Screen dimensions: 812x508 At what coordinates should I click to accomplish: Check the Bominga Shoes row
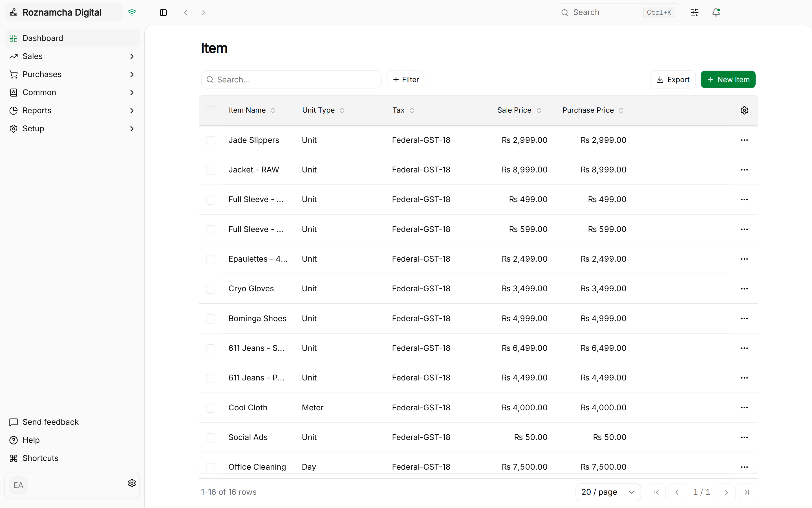(210, 319)
